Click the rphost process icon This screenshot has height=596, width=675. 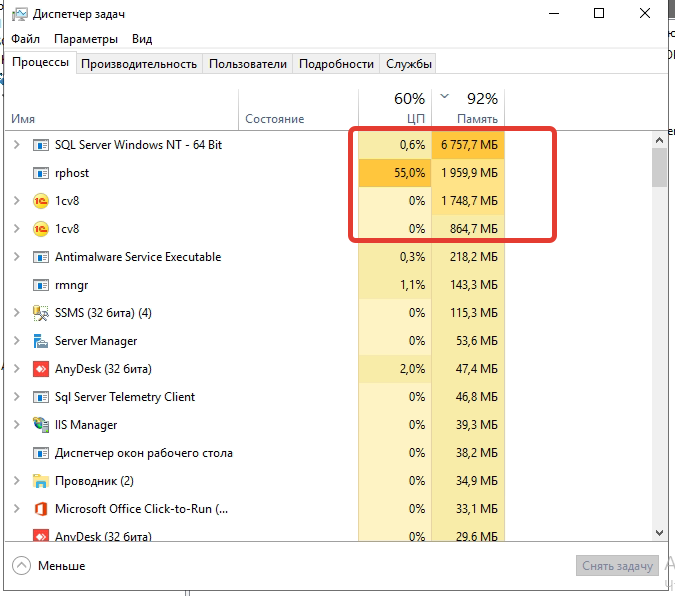click(x=41, y=173)
